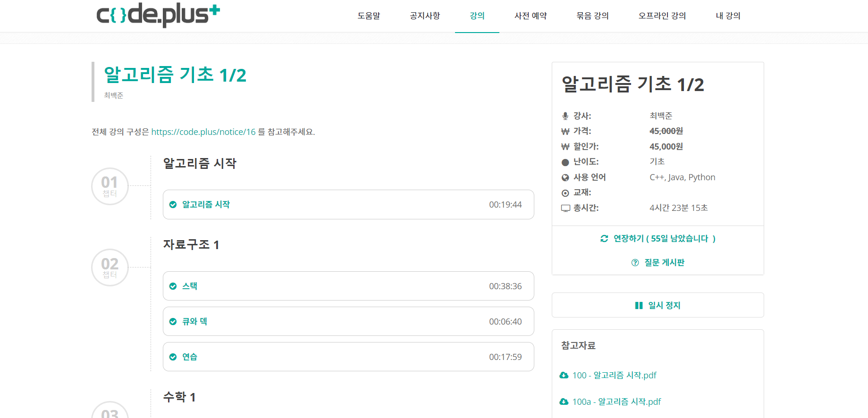Click the won icon next to 가격

click(x=565, y=132)
